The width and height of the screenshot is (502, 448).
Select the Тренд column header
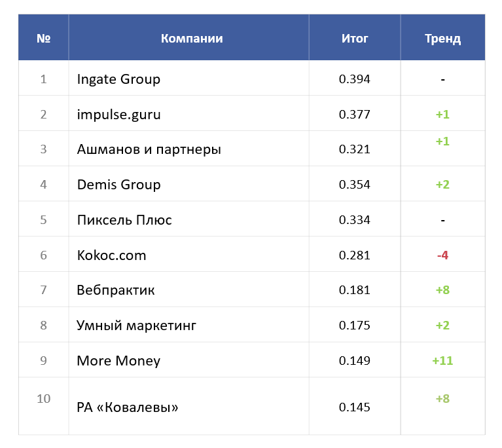click(442, 39)
